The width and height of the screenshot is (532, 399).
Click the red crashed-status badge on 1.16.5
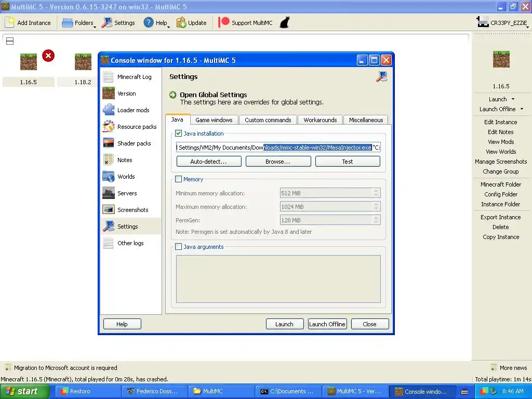click(48, 56)
